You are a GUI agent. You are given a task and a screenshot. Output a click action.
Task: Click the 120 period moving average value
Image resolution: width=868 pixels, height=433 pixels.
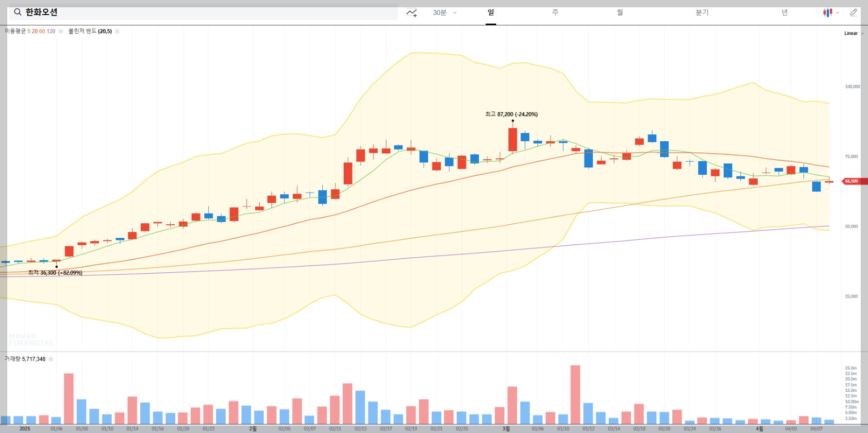[x=51, y=31]
